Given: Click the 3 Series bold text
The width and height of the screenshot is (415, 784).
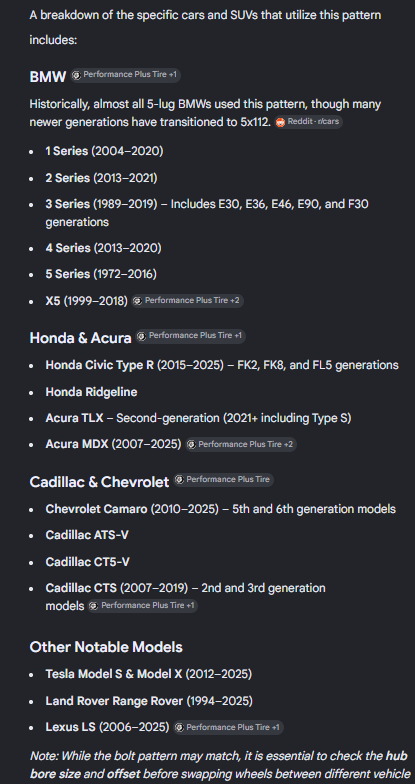Looking at the screenshot, I should click(x=68, y=204).
